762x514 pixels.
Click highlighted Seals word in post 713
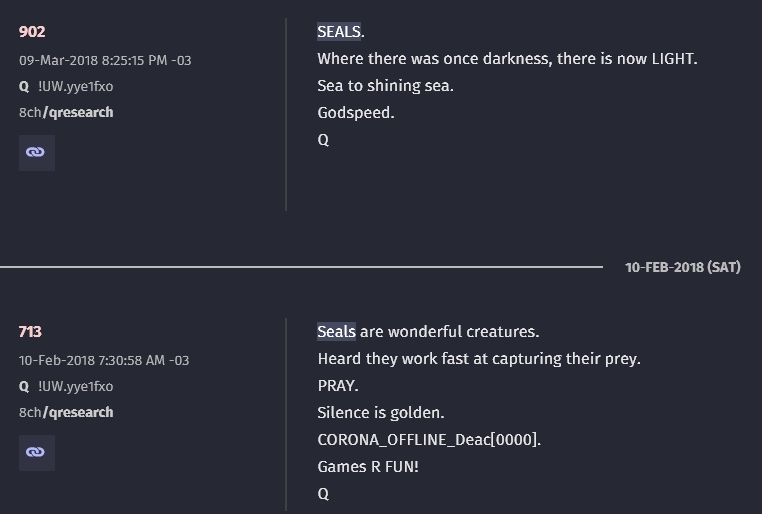[x=336, y=332]
